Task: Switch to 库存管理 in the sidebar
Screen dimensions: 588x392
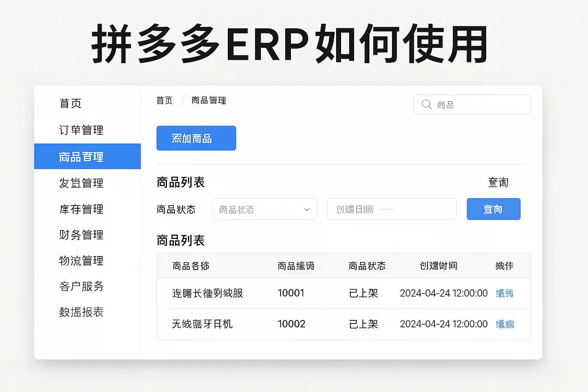Action: coord(81,209)
